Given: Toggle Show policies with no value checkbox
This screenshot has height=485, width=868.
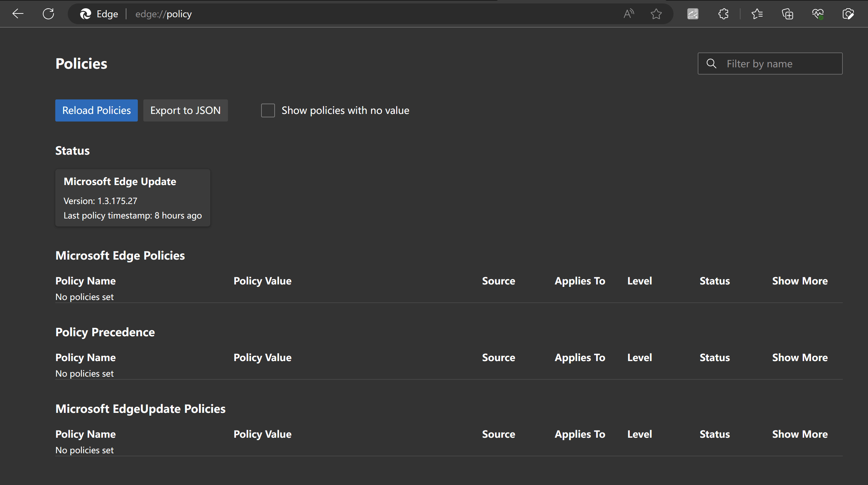Looking at the screenshot, I should pyautogui.click(x=268, y=110).
